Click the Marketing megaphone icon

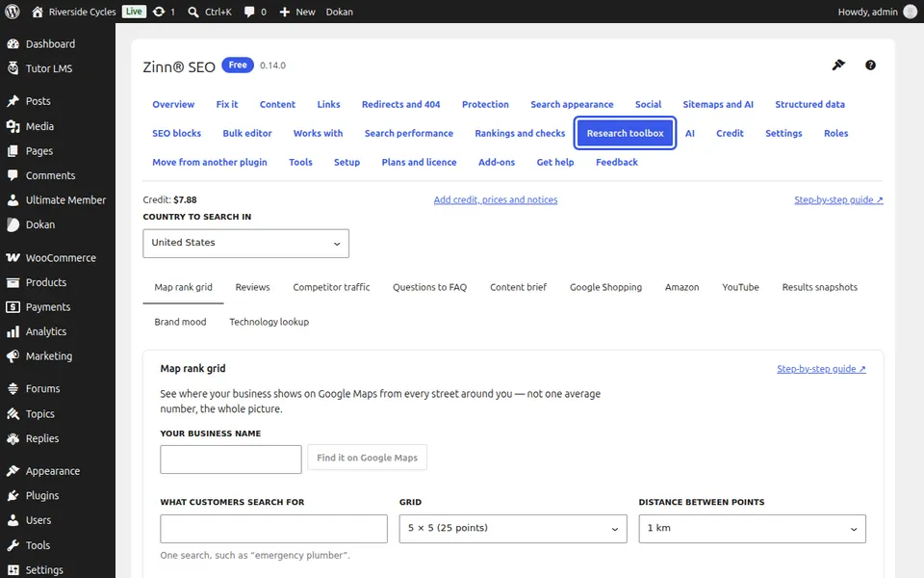[x=13, y=356]
